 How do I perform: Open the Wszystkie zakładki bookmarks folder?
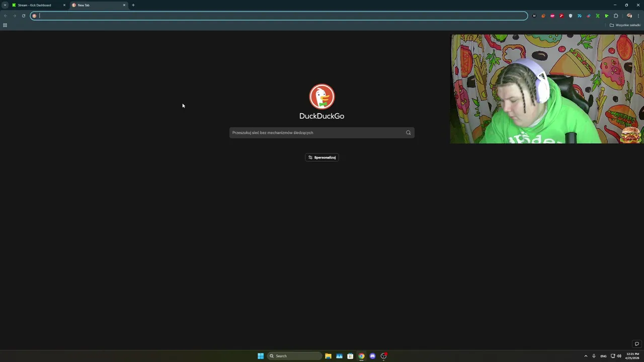pyautogui.click(x=625, y=25)
